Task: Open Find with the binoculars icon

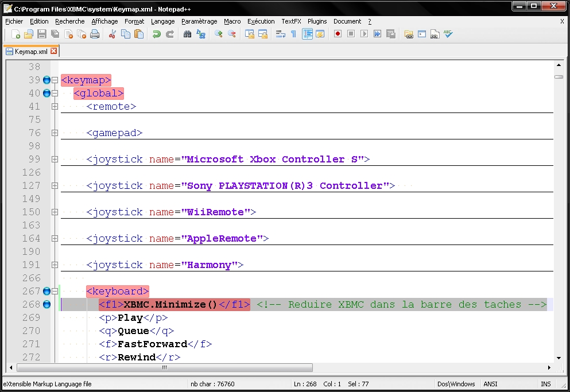Action: point(187,34)
